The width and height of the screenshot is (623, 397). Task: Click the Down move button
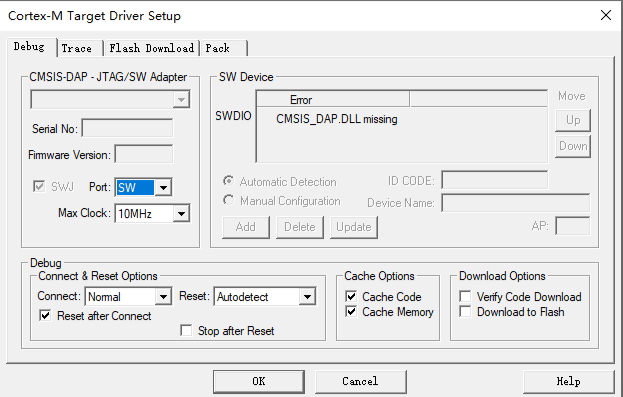click(x=573, y=146)
